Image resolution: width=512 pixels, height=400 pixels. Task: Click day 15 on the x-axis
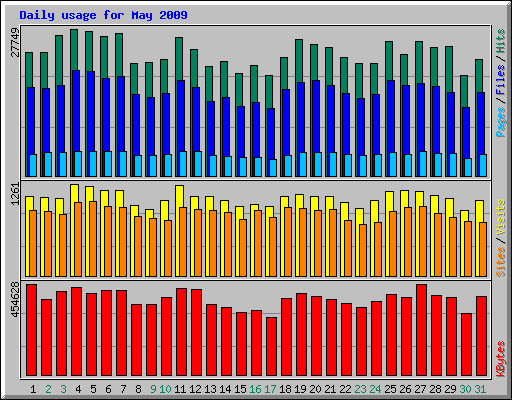pyautogui.click(x=240, y=389)
